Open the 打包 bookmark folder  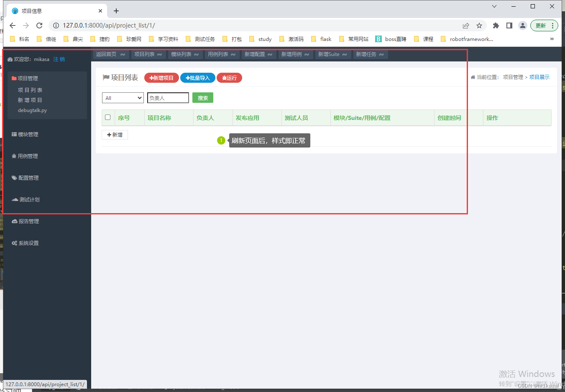[x=232, y=39]
